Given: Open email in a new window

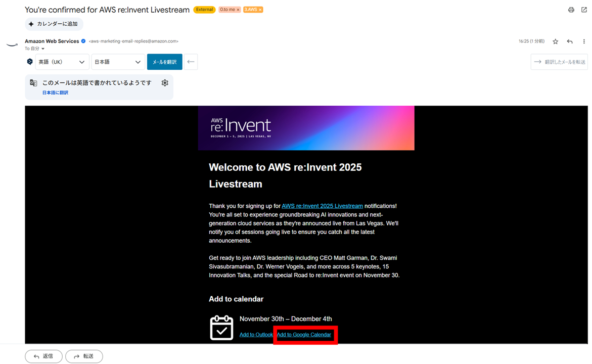Looking at the screenshot, I should [x=584, y=10].
